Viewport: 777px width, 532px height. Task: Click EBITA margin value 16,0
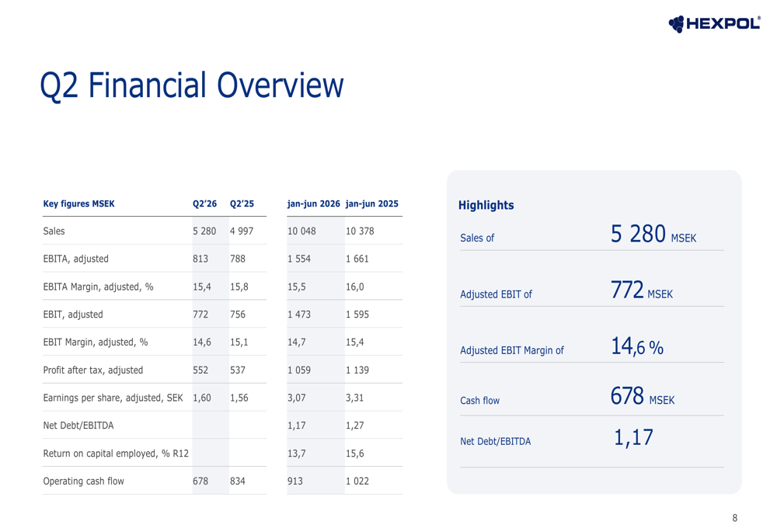[355, 287]
